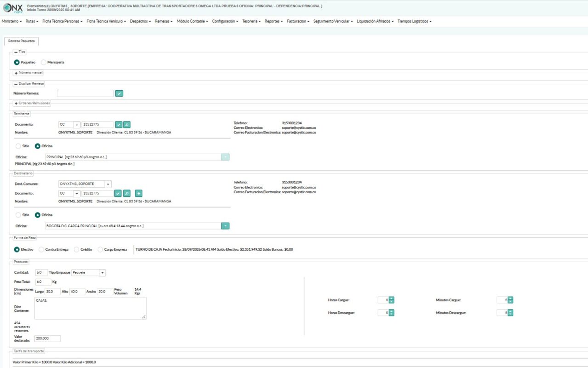Click the Valor declarado field
The image size is (588, 368).
47,339
